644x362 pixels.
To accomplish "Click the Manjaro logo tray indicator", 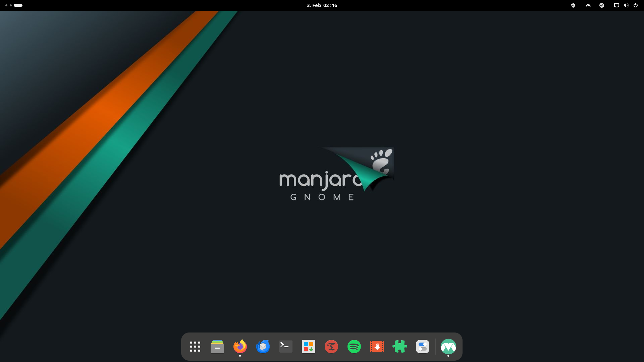I will [588, 5].
